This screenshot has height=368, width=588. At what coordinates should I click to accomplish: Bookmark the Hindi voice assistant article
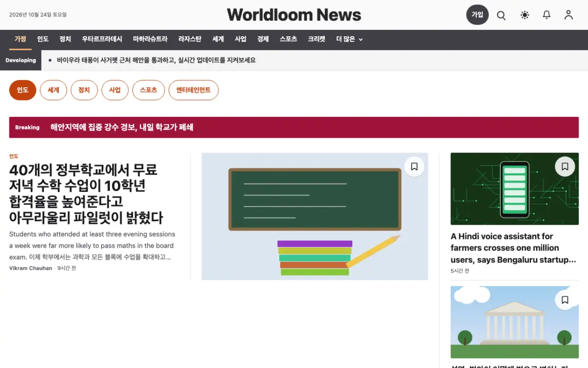click(565, 167)
